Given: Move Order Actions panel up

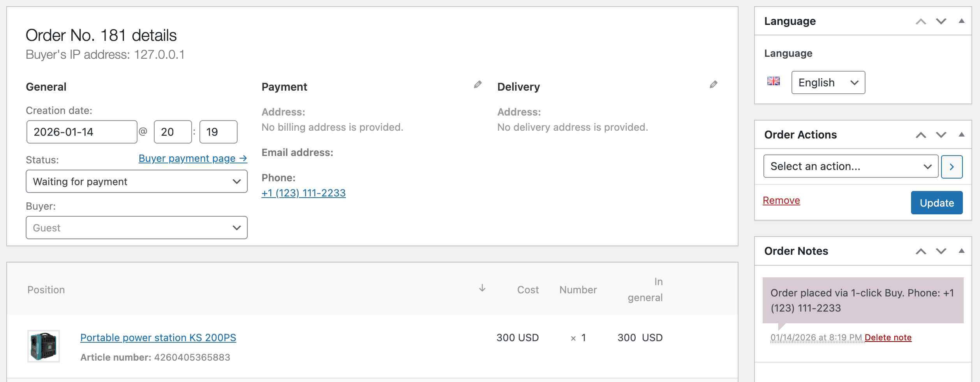Looking at the screenshot, I should [x=921, y=135].
